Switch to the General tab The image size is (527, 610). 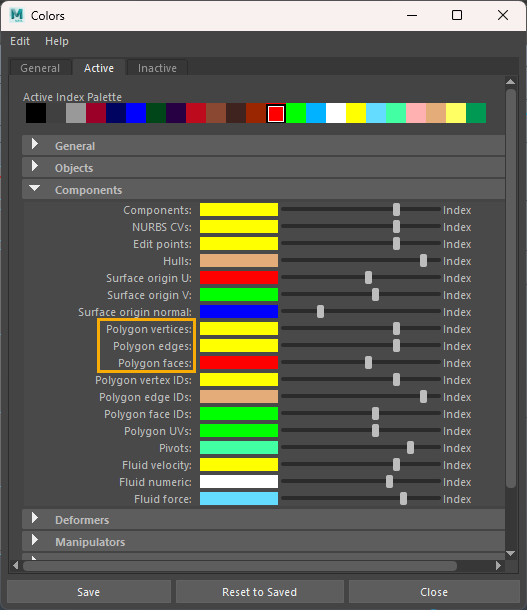[x=40, y=68]
